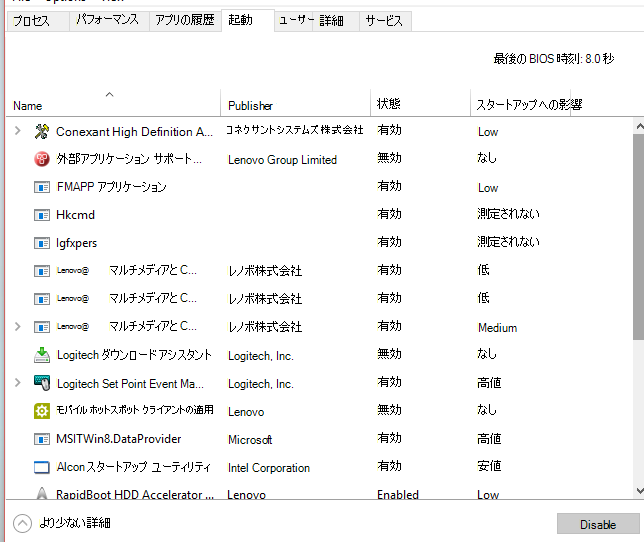Click the Medium startup impact value
This screenshot has height=542, width=644.
click(x=497, y=328)
